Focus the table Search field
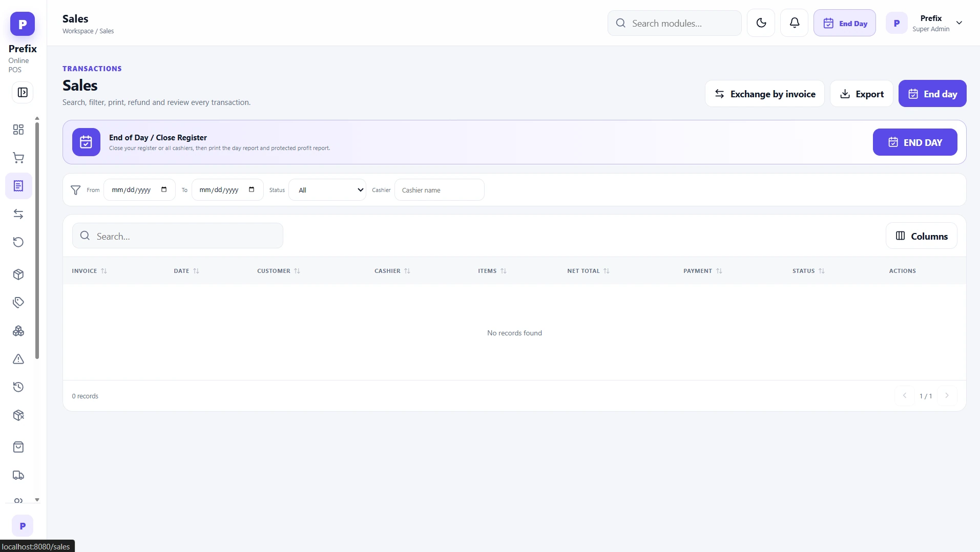 pos(177,236)
